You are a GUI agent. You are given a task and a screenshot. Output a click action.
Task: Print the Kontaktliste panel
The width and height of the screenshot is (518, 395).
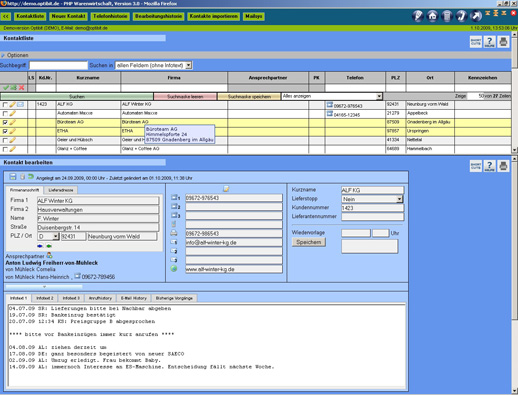tap(503, 42)
